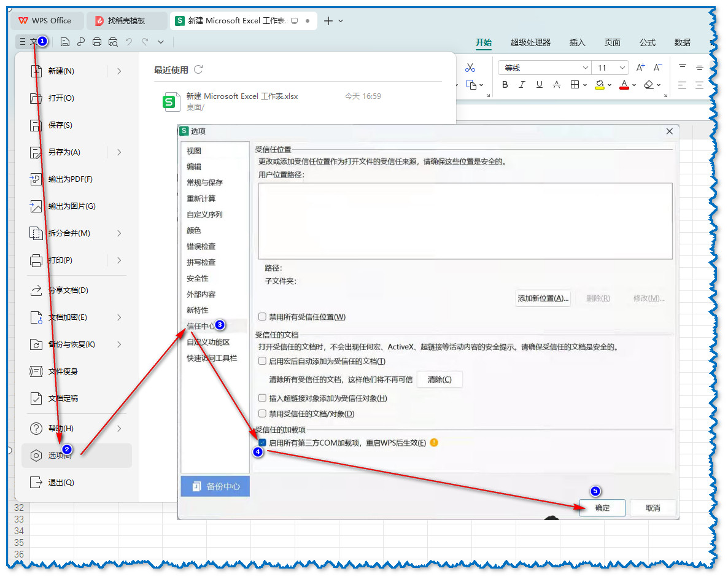Click the Cut scissors icon
Image resolution: width=728 pixels, height=579 pixels.
tap(470, 68)
